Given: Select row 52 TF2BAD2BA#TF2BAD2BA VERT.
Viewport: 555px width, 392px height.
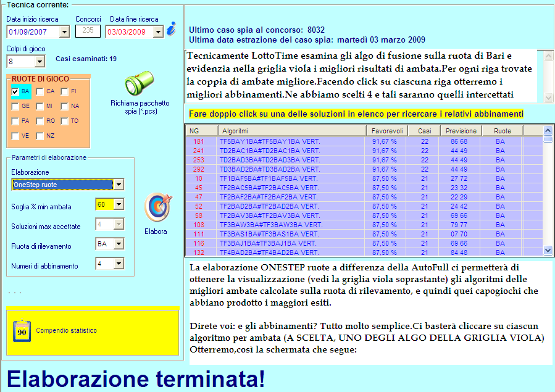Looking at the screenshot, I should click(364, 206).
